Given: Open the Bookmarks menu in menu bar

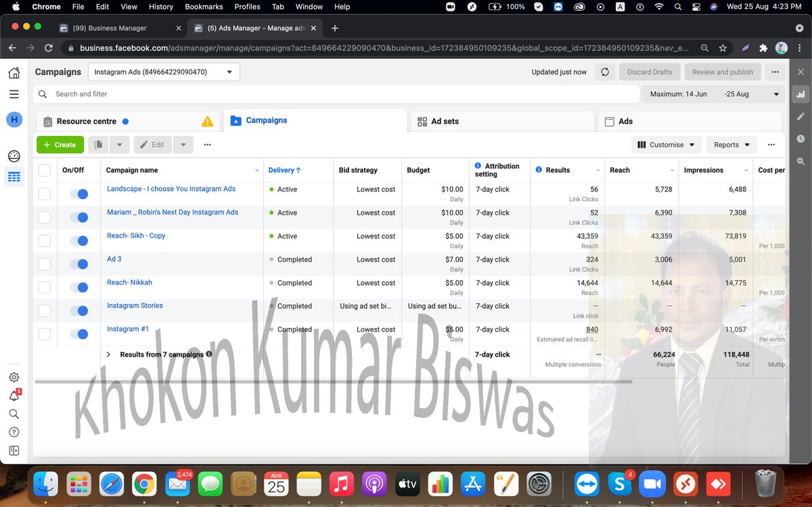Looking at the screenshot, I should 204,7.
